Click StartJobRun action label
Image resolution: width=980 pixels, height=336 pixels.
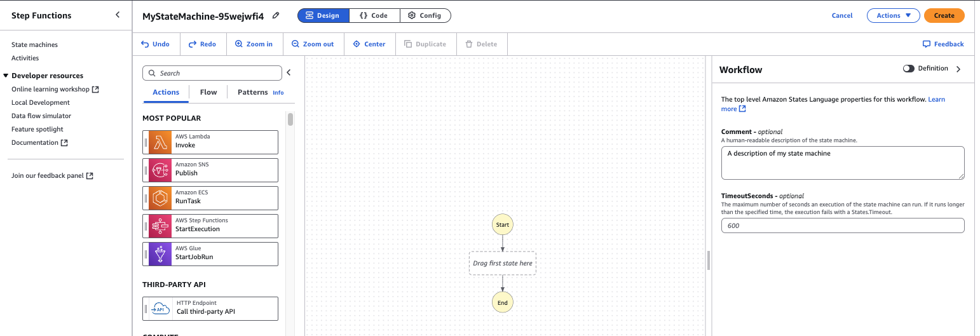194,257
